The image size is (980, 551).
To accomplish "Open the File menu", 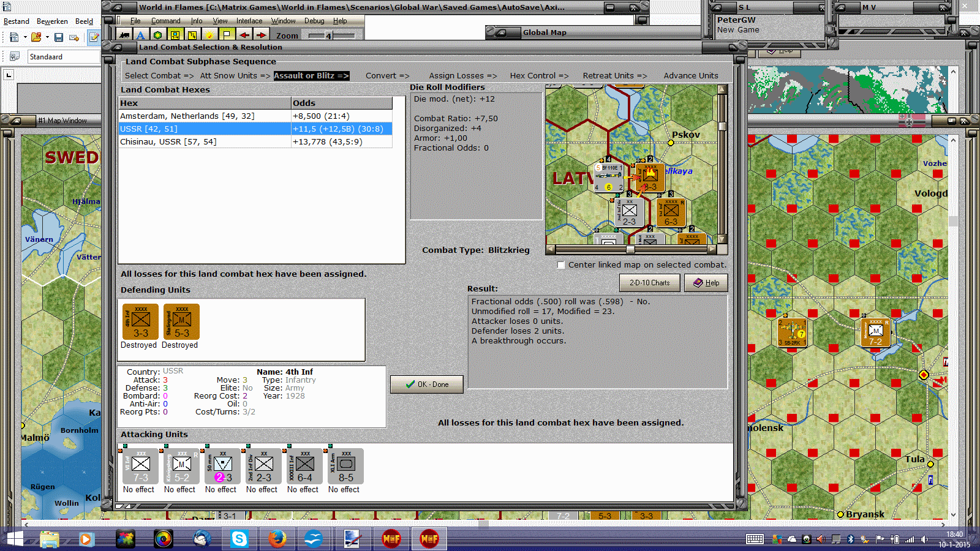I will point(135,21).
